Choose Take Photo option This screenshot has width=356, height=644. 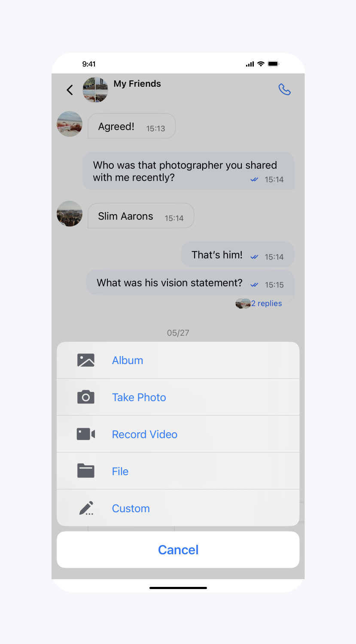coord(178,397)
